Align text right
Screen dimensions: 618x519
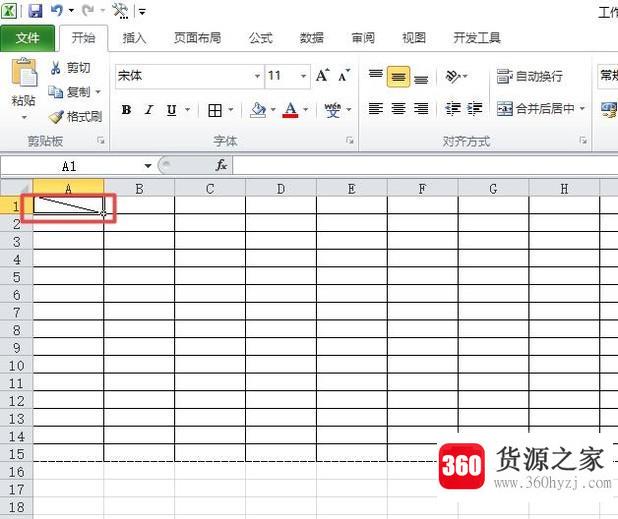(x=421, y=108)
